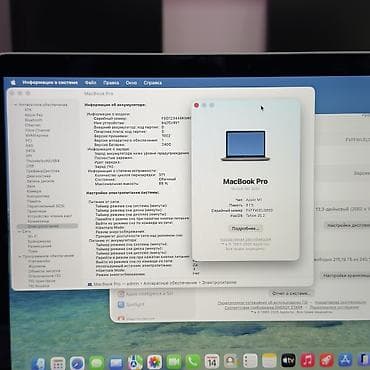Click the Отчет о системе... button
The image size is (370, 370).
(291, 293)
